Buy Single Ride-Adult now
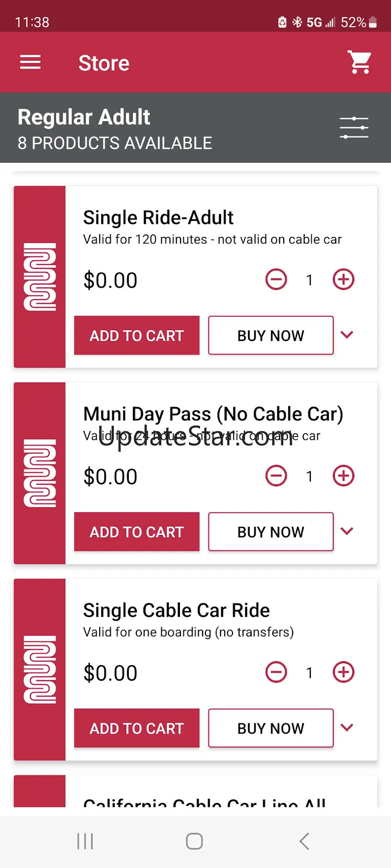 271,335
